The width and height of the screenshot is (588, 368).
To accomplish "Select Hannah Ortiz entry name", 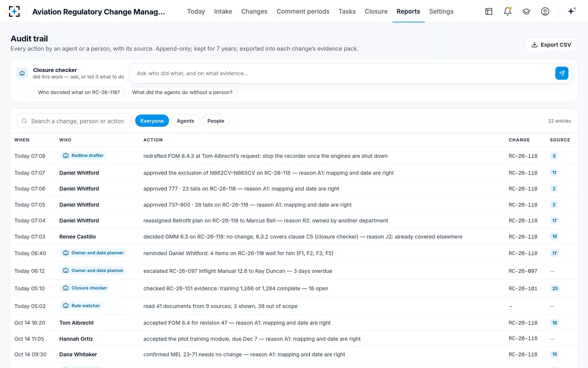I will pyautogui.click(x=76, y=339).
